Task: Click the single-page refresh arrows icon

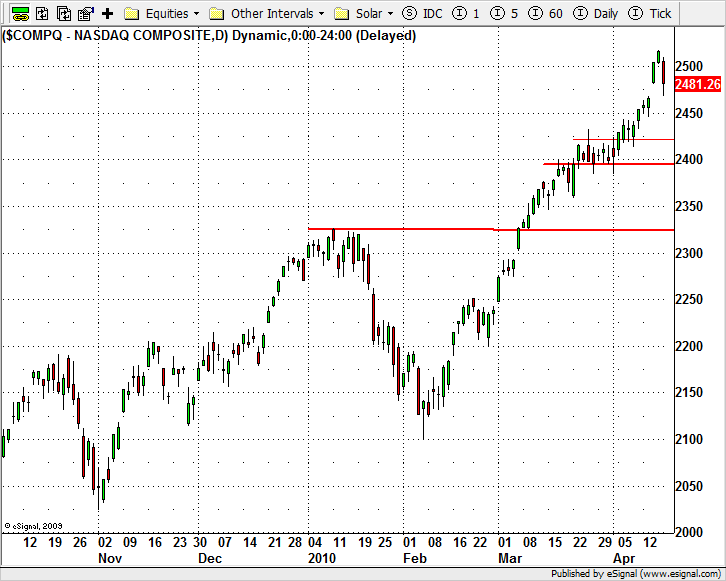Action: pyautogui.click(x=42, y=13)
